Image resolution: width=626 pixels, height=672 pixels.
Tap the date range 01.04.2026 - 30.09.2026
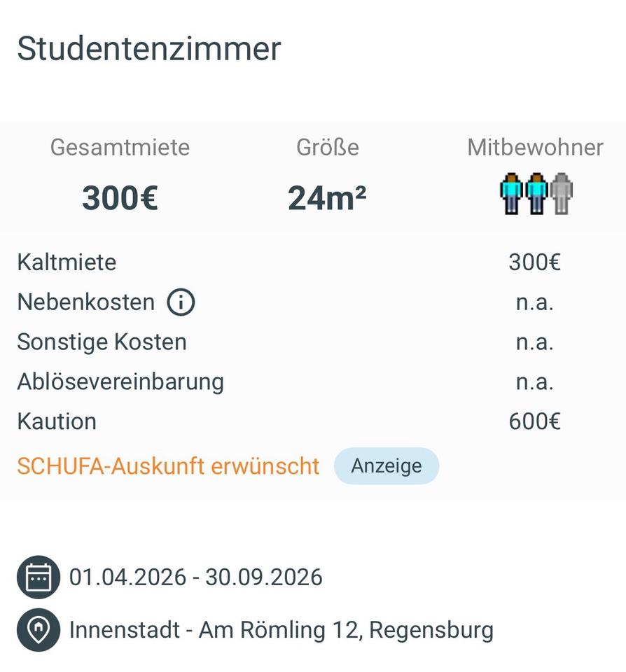pyautogui.click(x=195, y=577)
